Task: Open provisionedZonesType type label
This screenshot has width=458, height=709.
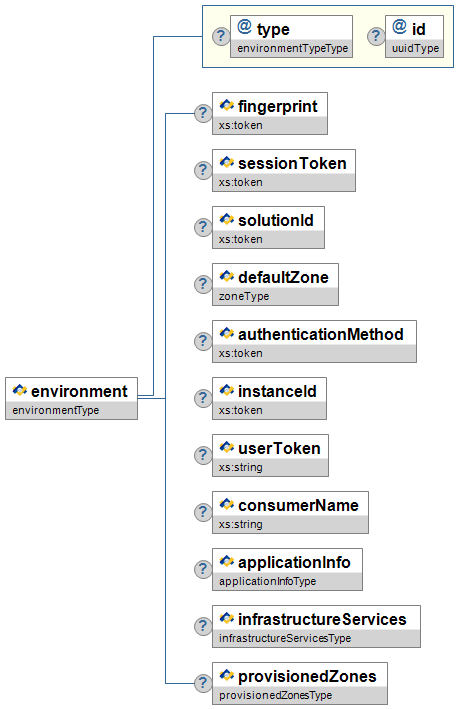Action: click(x=275, y=695)
